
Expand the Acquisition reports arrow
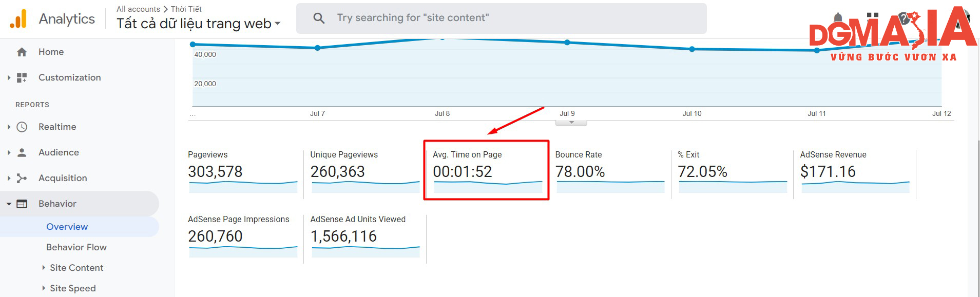tap(9, 178)
